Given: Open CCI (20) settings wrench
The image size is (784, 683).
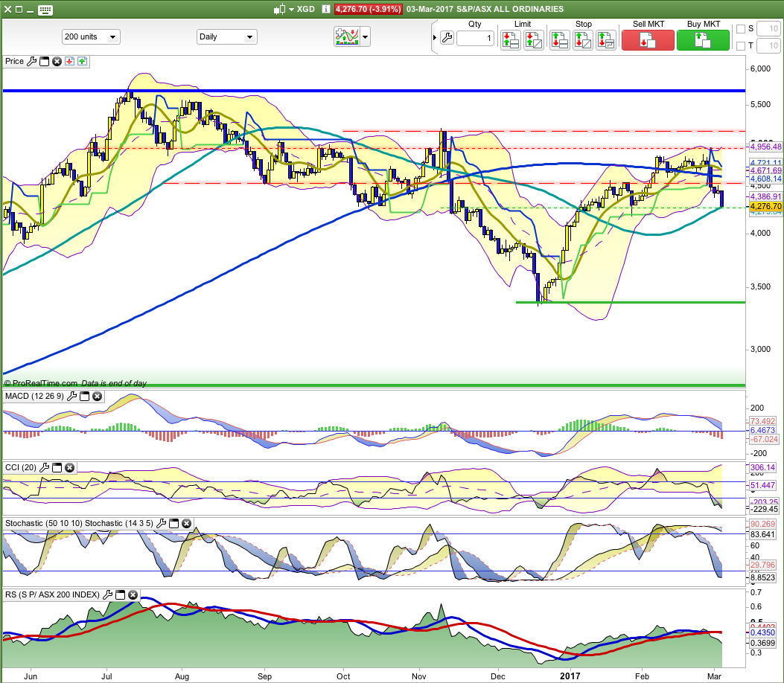Looking at the screenshot, I should click(x=45, y=468).
